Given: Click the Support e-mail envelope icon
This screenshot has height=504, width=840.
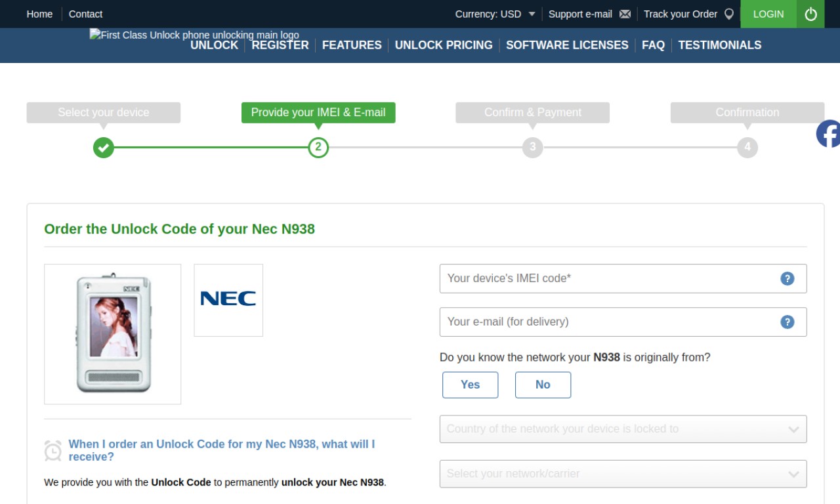Looking at the screenshot, I should point(625,14).
